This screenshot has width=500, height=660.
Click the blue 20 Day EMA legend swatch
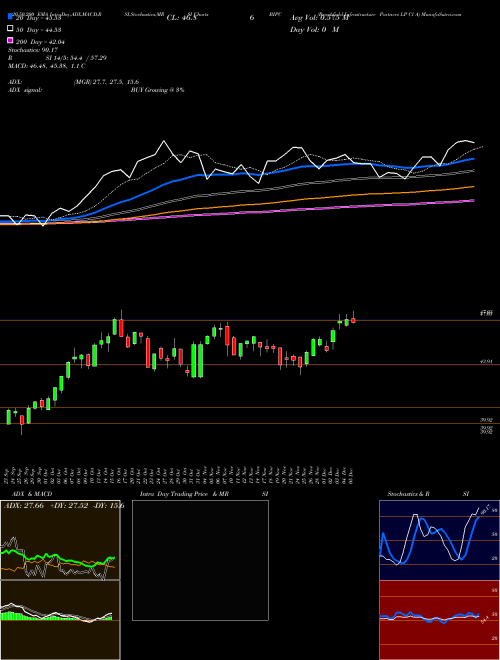10,16
